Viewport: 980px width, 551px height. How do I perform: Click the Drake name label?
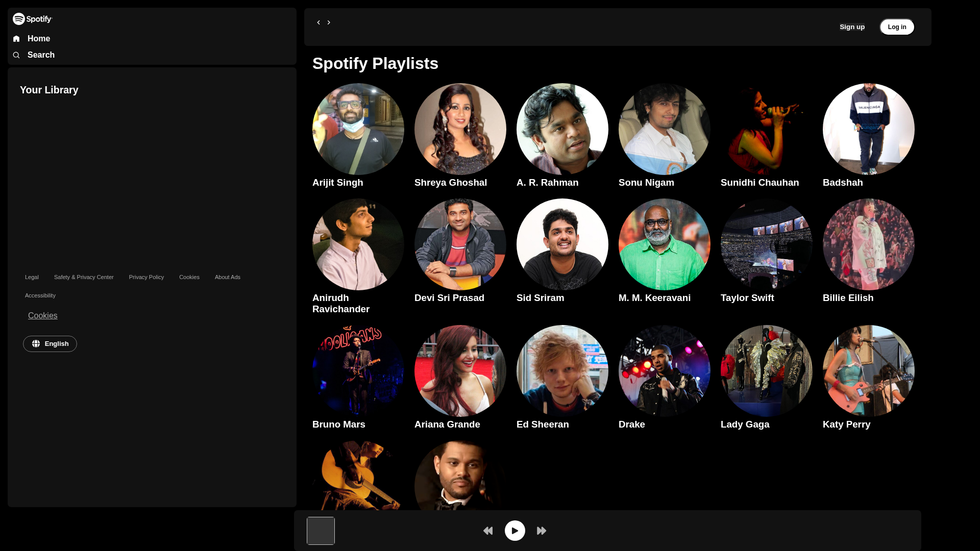tap(632, 424)
